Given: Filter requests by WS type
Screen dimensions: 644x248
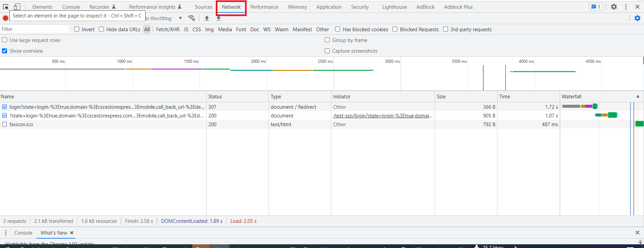Looking at the screenshot, I should [x=267, y=29].
